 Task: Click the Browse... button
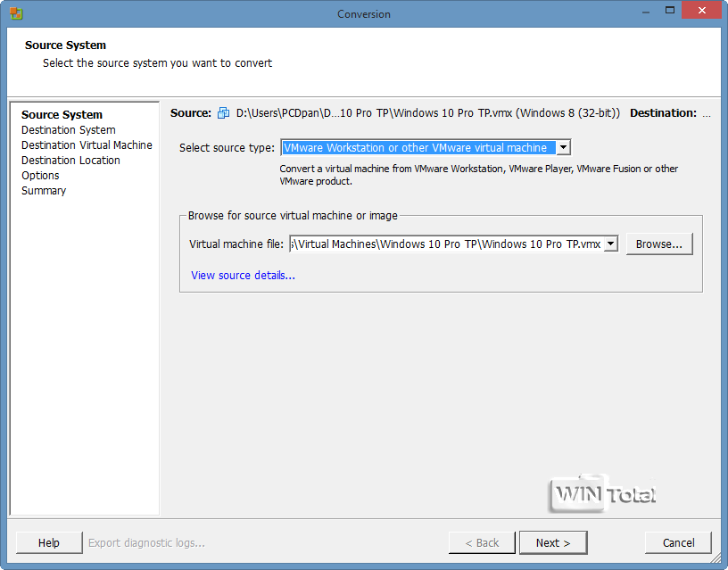pos(659,244)
